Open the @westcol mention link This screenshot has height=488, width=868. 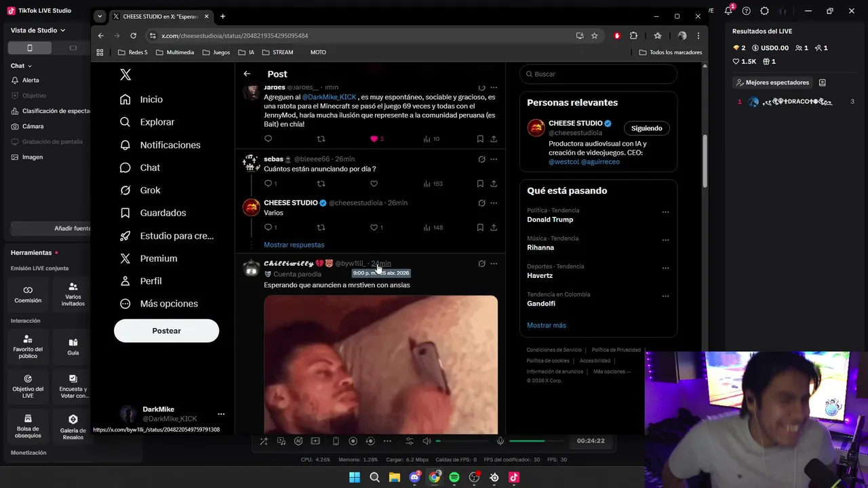[x=564, y=162]
